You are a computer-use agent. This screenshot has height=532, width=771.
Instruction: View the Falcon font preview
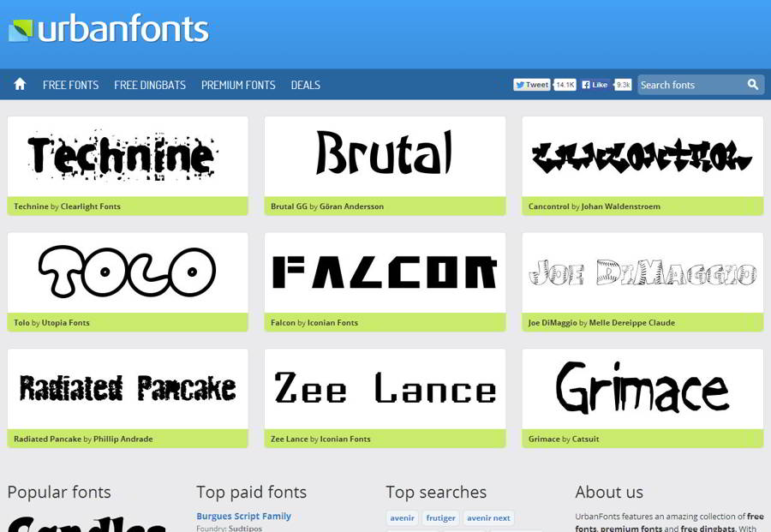(x=385, y=273)
